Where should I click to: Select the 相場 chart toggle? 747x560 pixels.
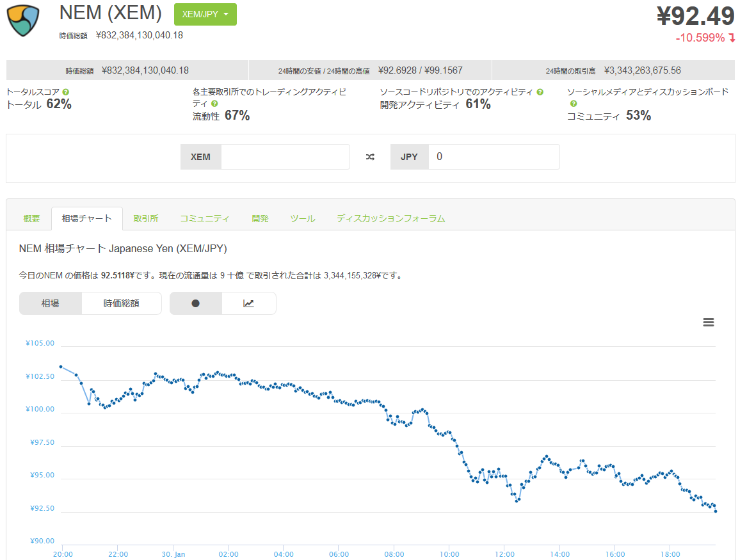[50, 303]
